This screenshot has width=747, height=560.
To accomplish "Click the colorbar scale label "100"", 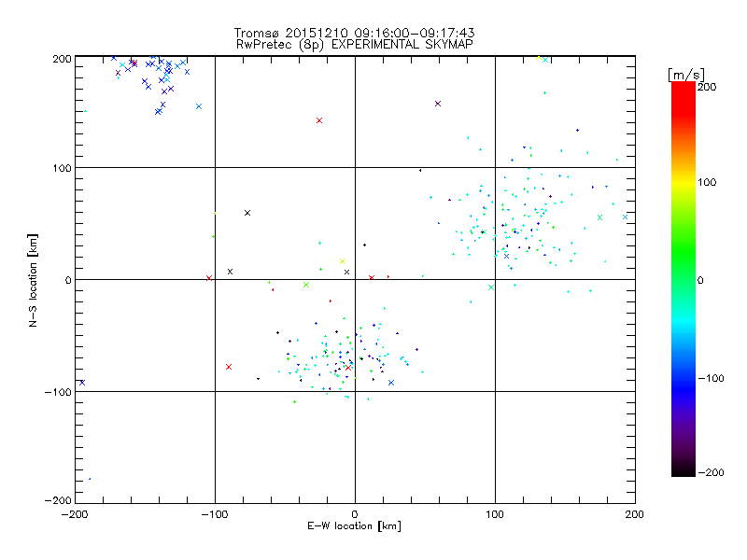I will click(x=707, y=182).
